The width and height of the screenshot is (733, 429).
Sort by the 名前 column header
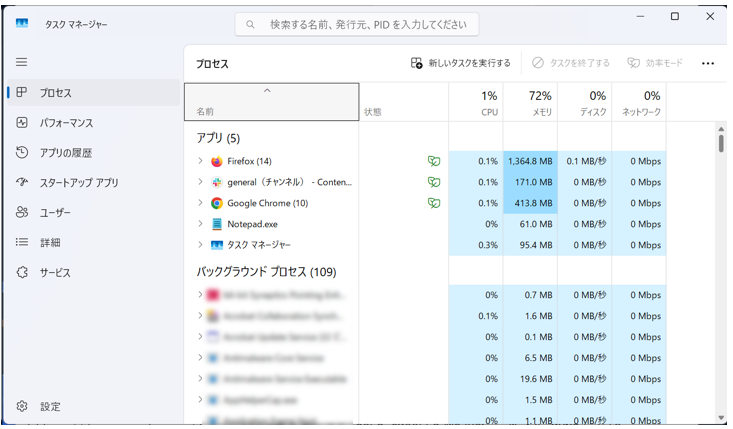(272, 102)
